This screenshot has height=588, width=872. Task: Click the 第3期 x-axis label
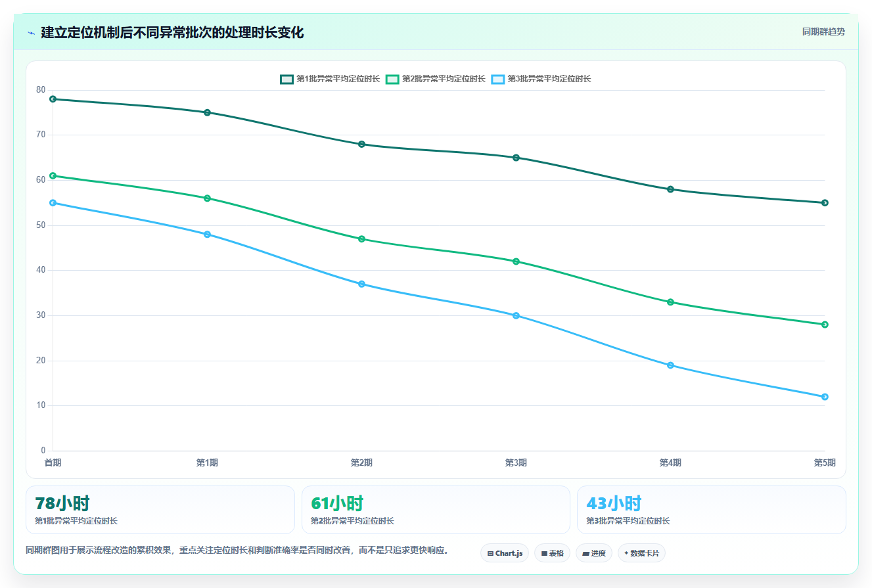point(516,463)
